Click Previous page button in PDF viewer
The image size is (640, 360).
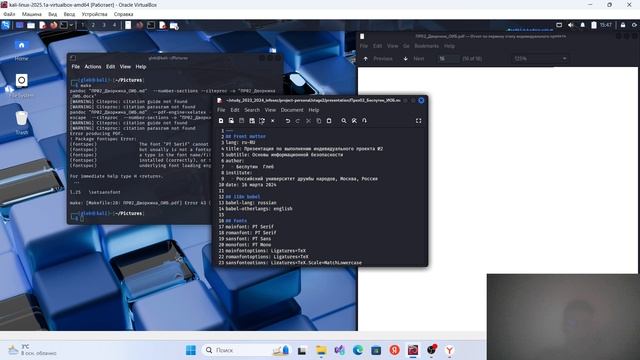click(x=378, y=59)
